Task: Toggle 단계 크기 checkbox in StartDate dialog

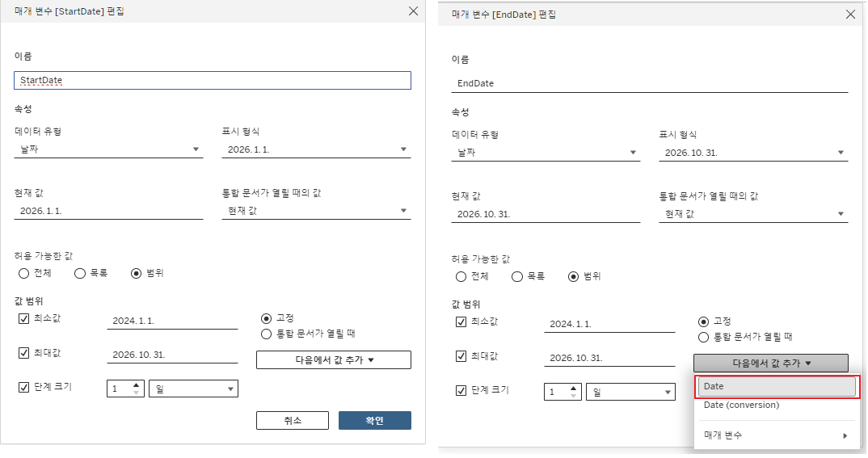Action: [23, 387]
